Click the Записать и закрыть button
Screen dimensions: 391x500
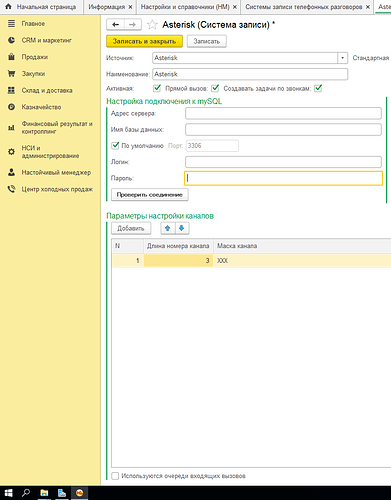pyautogui.click(x=144, y=41)
